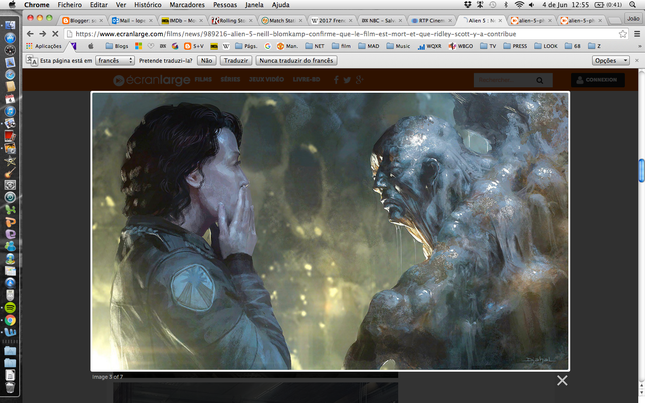Open the WBGO bookmark

click(461, 46)
